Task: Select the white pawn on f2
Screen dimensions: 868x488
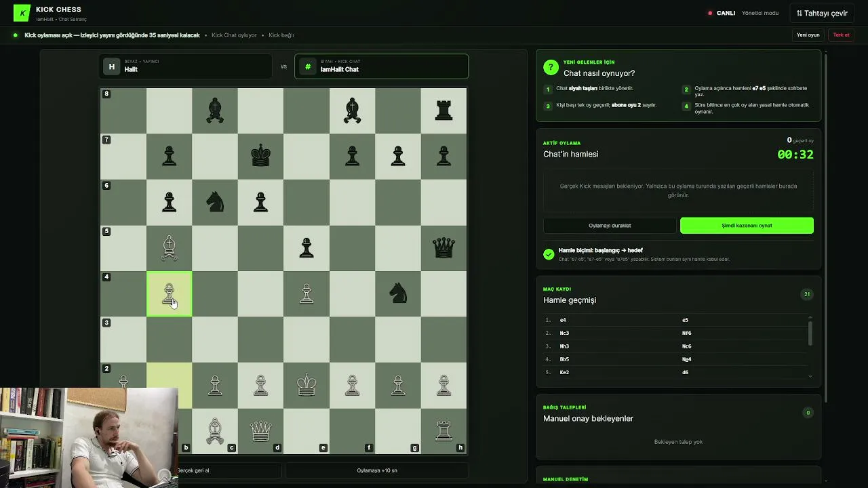Action: tap(352, 385)
